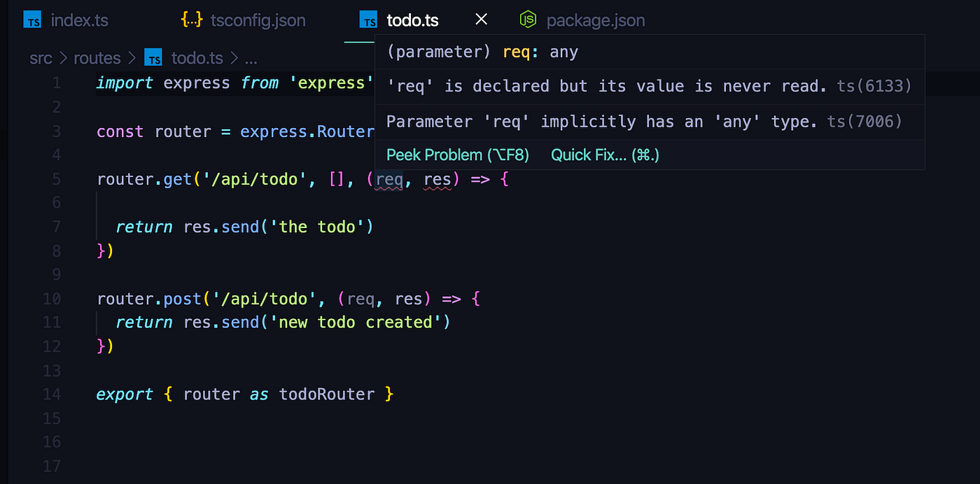Click line number 7 in the gutter

[57, 227]
